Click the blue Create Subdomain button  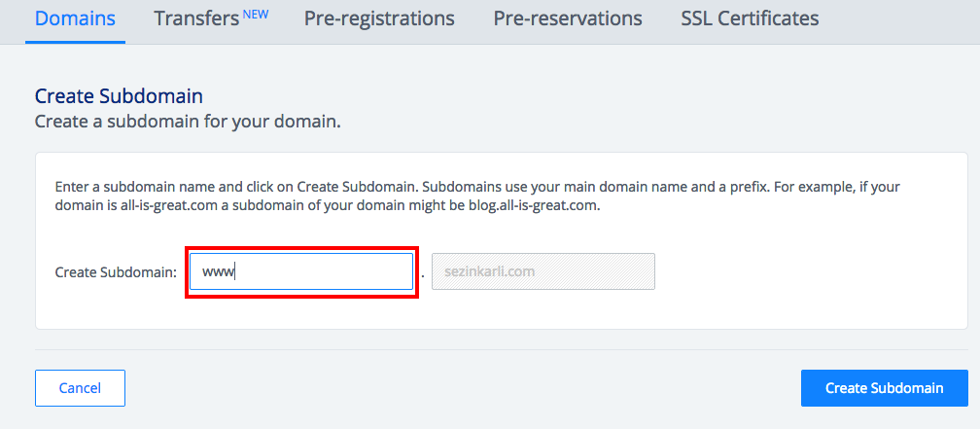click(x=884, y=387)
